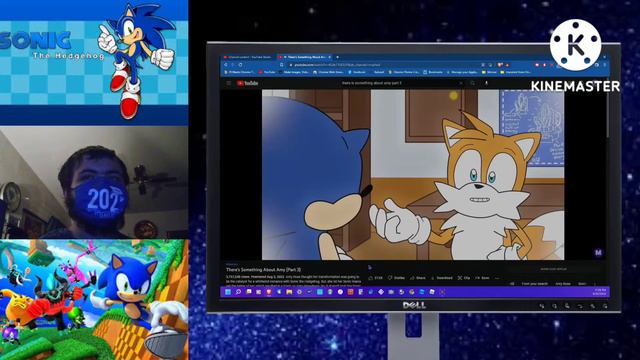Image resolution: width=640 pixels, height=360 pixels.
Task: Open the three-dot more actions menu
Action: (497, 278)
